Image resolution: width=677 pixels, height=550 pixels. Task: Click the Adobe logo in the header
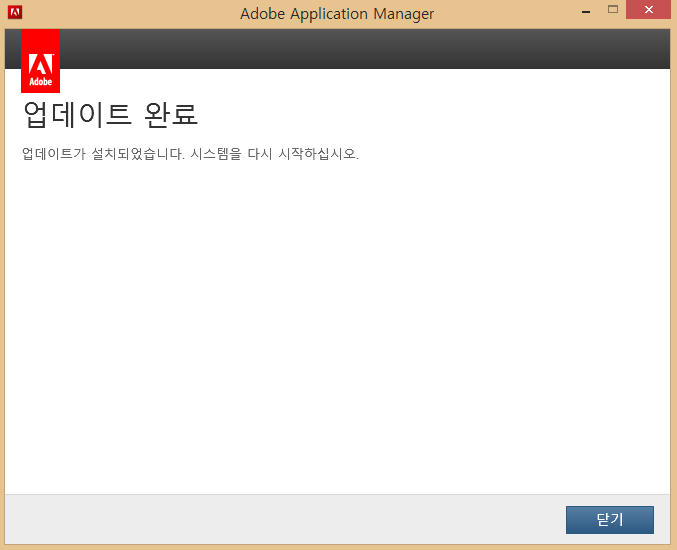[x=41, y=61]
